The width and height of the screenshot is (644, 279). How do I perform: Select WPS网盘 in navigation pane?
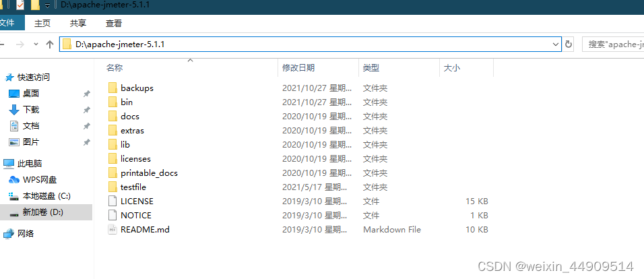coord(40,179)
